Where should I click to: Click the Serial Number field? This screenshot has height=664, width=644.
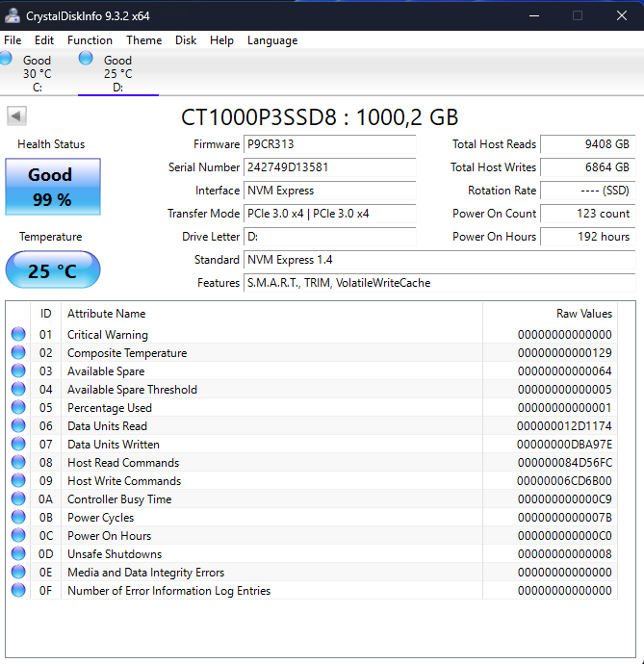330,167
